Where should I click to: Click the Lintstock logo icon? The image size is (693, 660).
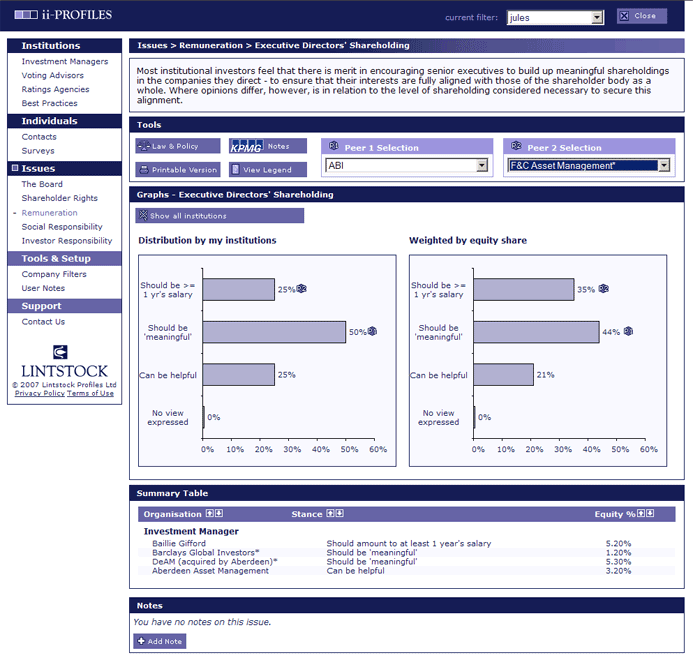click(60, 352)
